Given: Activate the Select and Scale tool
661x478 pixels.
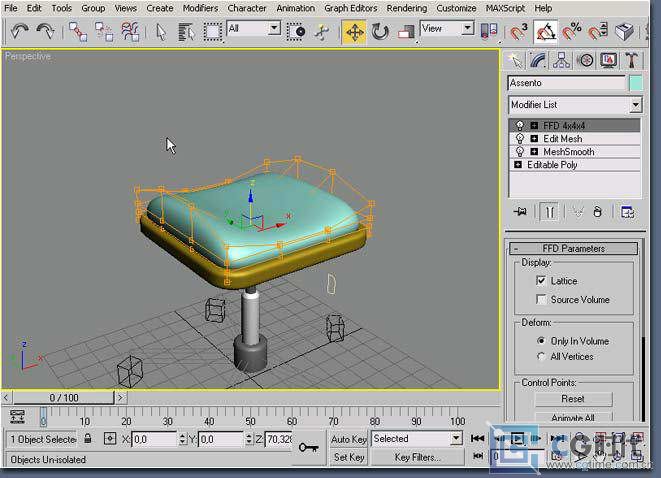Looking at the screenshot, I should [x=406, y=32].
